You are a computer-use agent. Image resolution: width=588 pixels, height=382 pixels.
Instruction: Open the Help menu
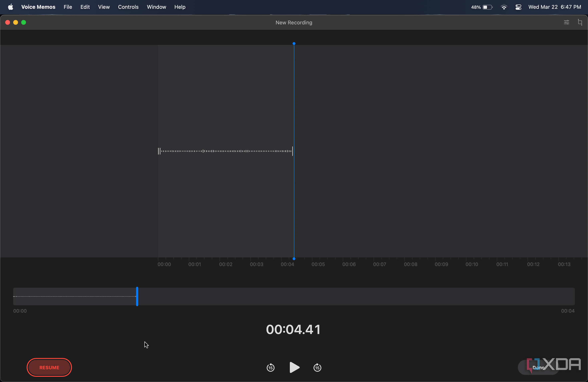point(180,7)
